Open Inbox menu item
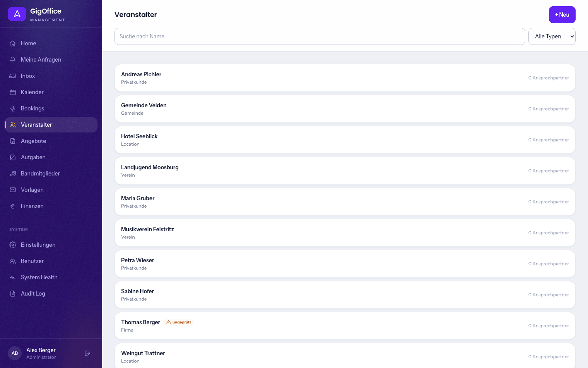Image resolution: width=588 pixels, height=368 pixels. [51, 76]
